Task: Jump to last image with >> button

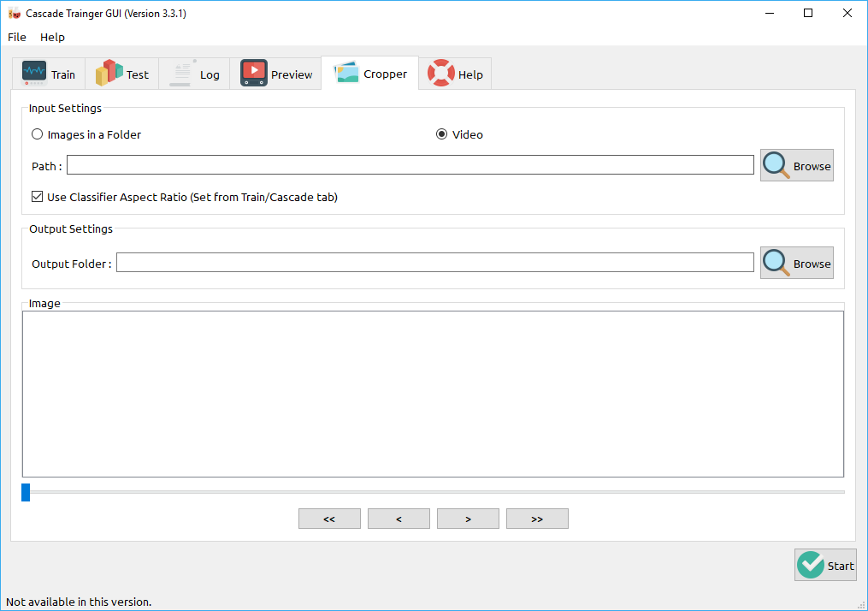Action: tap(537, 519)
